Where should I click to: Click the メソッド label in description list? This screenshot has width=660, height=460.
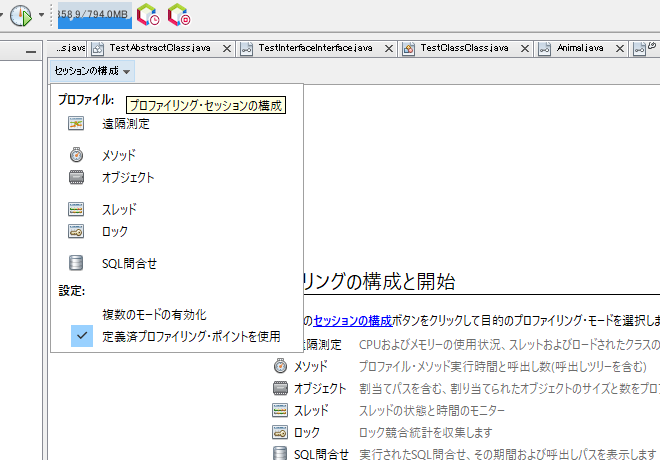pyautogui.click(x=311, y=367)
